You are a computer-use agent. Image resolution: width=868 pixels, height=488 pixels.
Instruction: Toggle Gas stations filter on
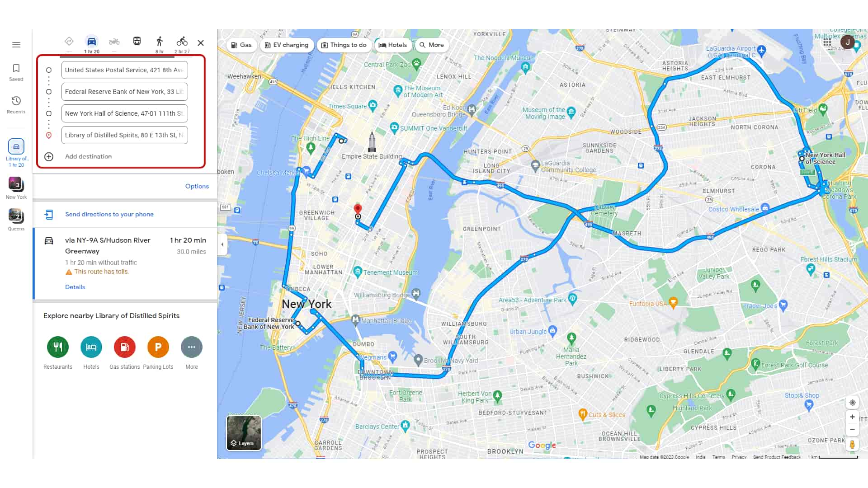pos(241,45)
